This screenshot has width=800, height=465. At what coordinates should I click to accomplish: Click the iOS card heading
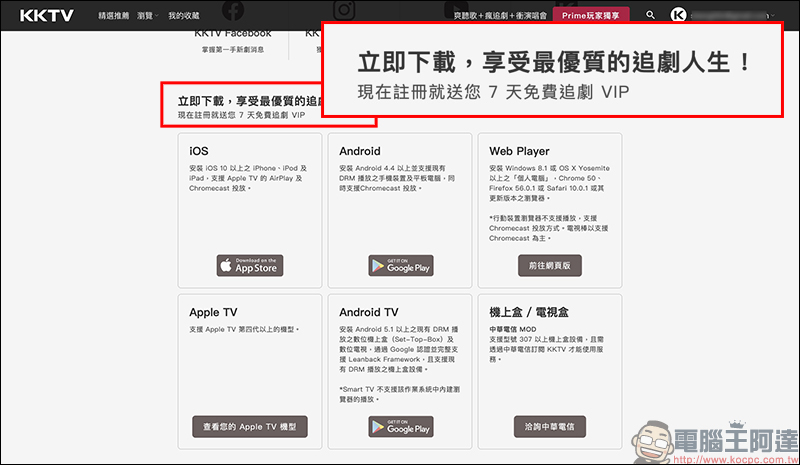pyautogui.click(x=198, y=151)
